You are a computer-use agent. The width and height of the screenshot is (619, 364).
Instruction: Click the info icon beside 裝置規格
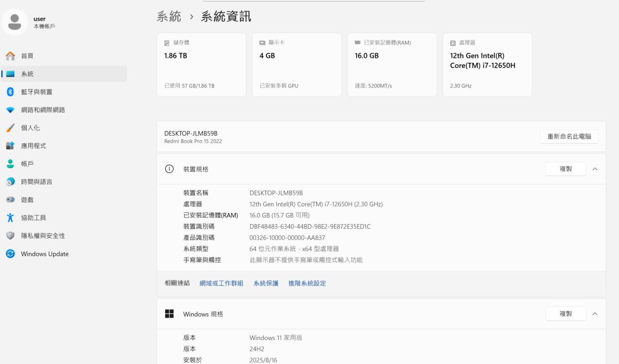169,169
